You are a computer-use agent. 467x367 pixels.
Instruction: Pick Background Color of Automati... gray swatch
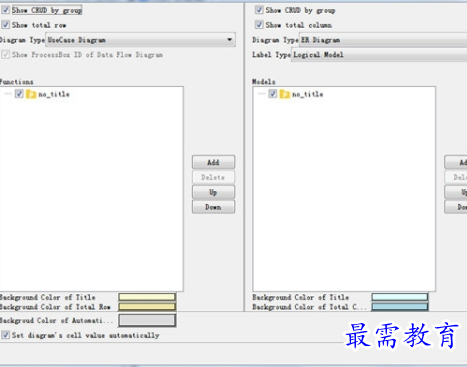[147, 320]
